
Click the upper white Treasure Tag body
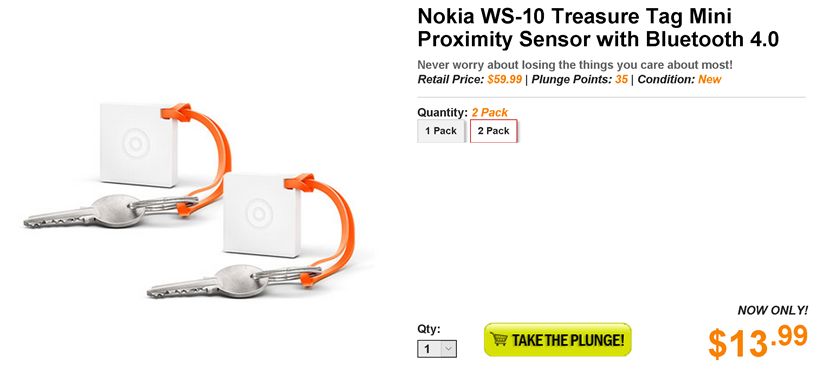coord(139,143)
